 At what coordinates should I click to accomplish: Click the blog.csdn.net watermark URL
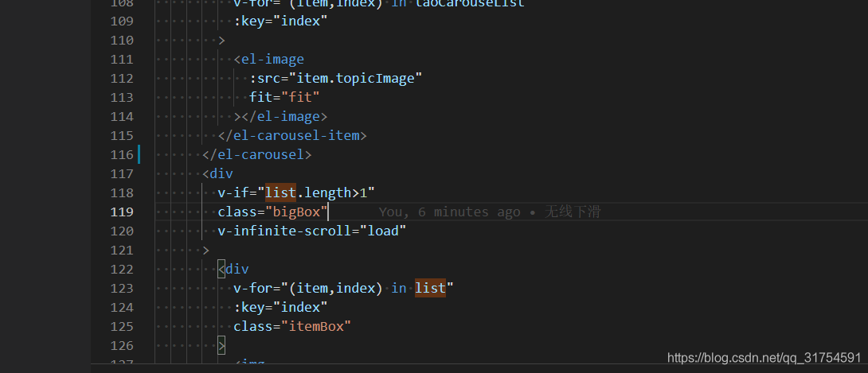(763, 358)
